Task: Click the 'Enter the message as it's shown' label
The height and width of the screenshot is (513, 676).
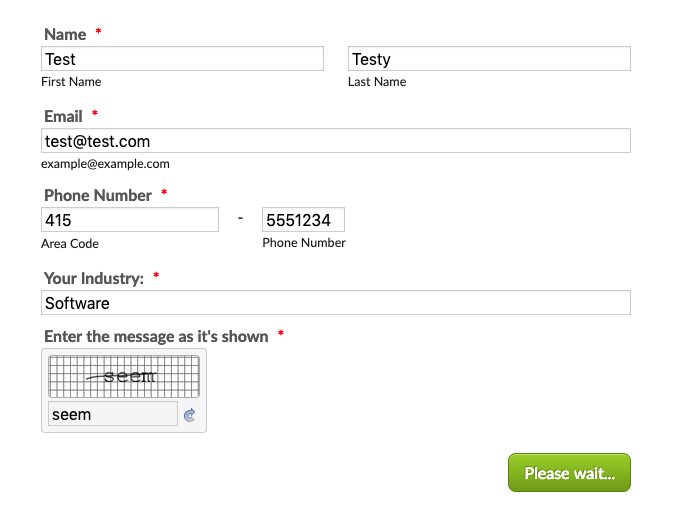Action: [156, 336]
